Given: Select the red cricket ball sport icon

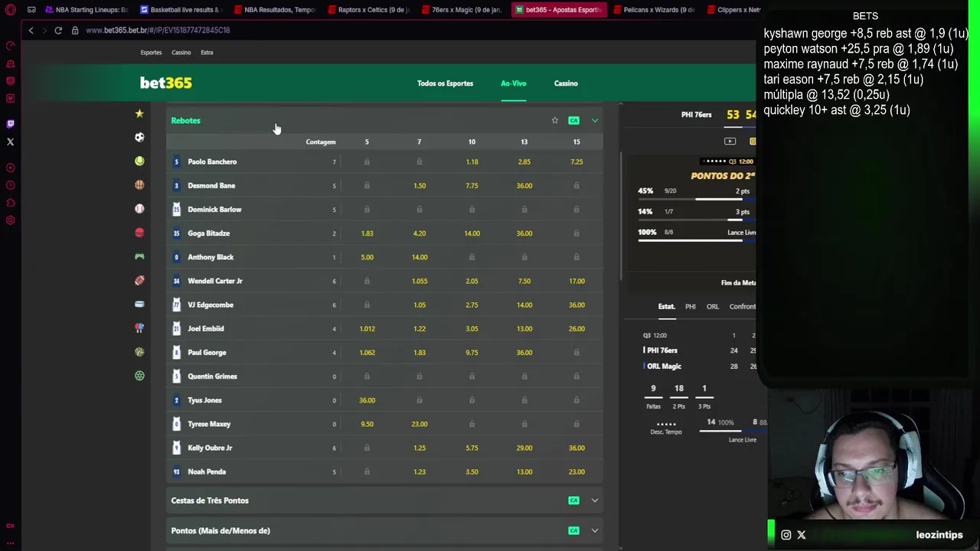Looking at the screenshot, I should tap(139, 233).
